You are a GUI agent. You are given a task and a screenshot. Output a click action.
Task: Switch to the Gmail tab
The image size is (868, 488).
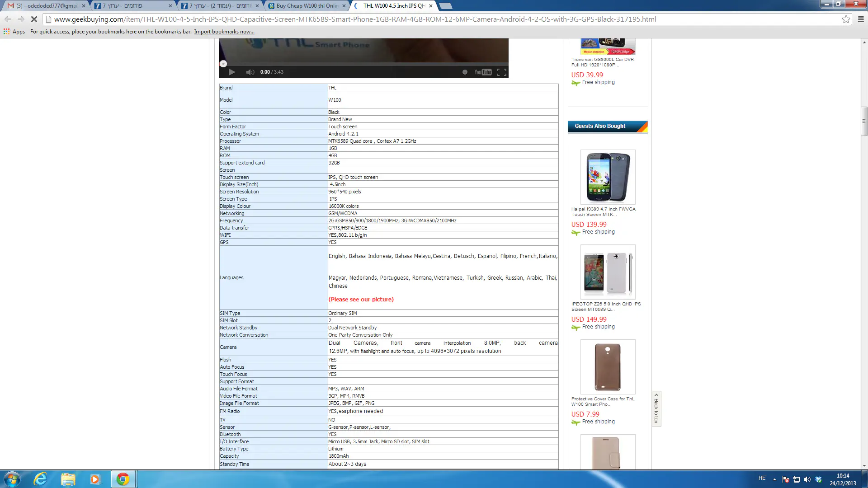[x=45, y=6]
